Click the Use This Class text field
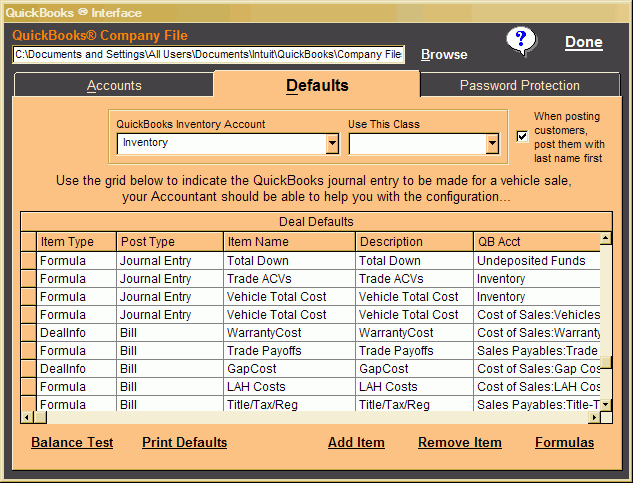633x483 pixels. [417, 144]
